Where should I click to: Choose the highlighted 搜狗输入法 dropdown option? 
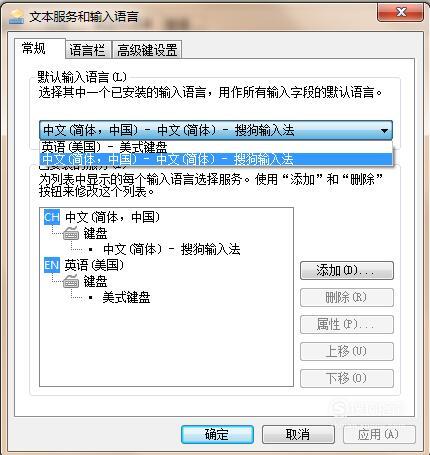216,159
